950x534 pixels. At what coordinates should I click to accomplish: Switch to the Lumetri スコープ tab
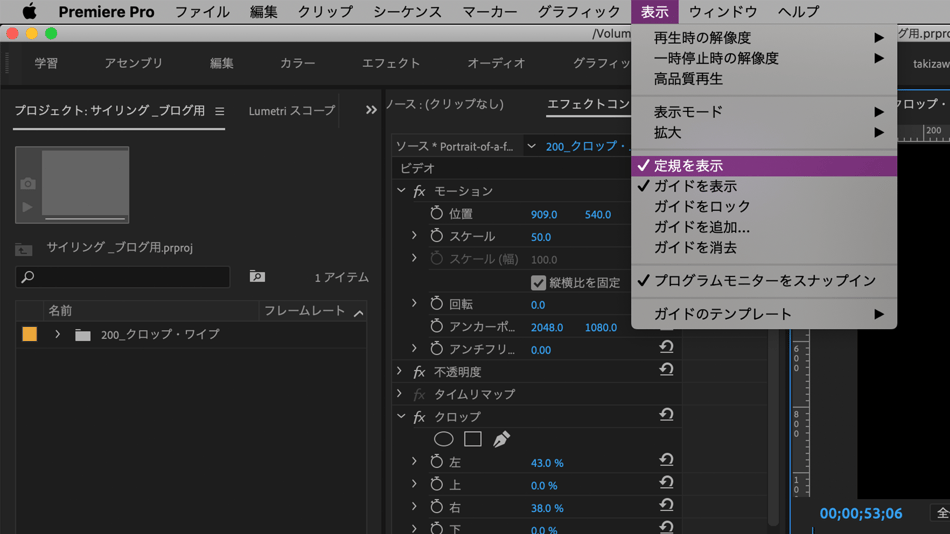(x=292, y=111)
